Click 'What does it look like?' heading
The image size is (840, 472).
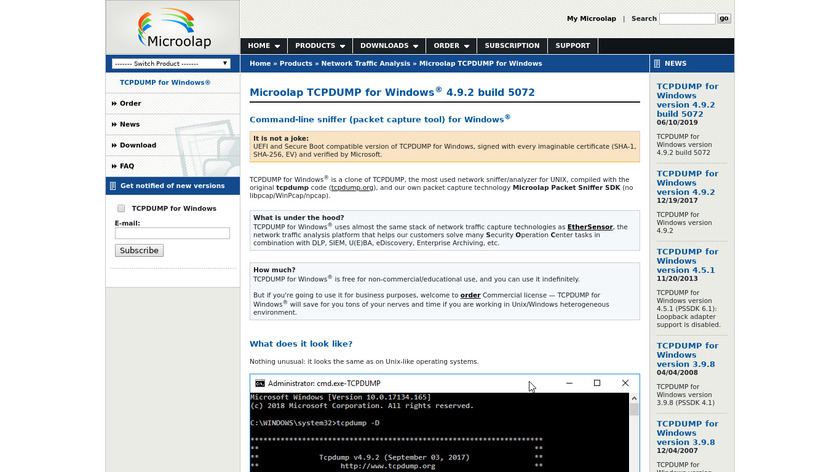(301, 344)
